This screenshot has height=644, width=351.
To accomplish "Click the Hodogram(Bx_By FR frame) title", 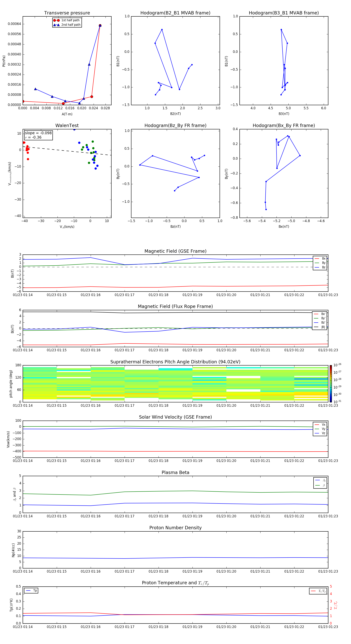I will pos(284,125).
